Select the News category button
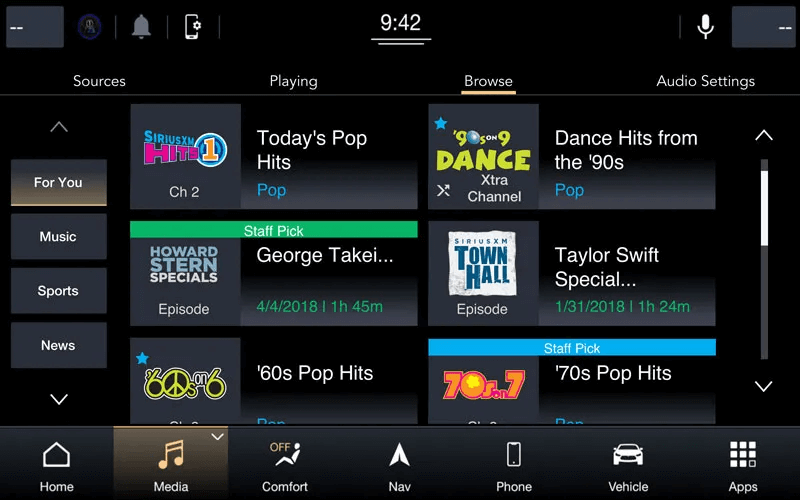800x500 pixels. click(x=58, y=345)
